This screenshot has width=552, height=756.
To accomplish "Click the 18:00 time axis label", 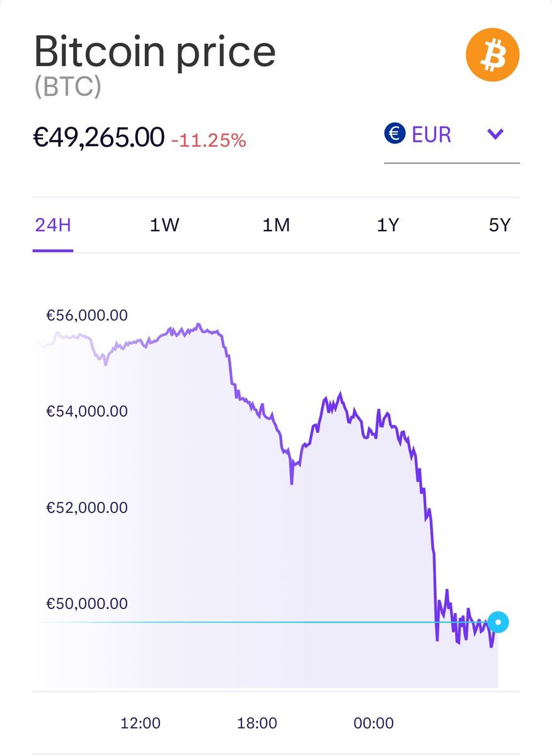I will click(257, 723).
